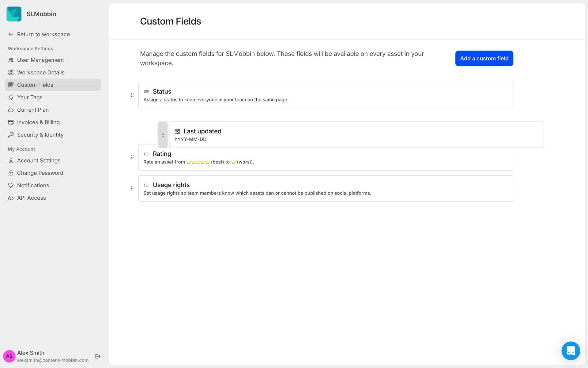Screen dimensions: 588x368
Task: Click the Add a custom field button
Action: [484, 59]
